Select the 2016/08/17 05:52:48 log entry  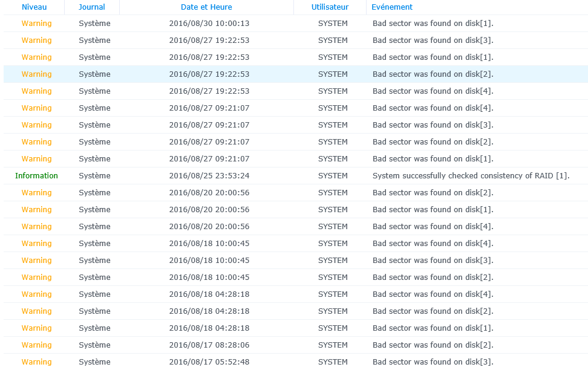tap(296, 362)
